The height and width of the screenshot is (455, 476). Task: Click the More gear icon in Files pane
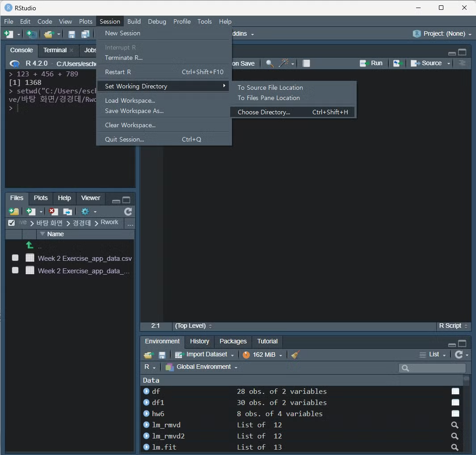pos(85,211)
